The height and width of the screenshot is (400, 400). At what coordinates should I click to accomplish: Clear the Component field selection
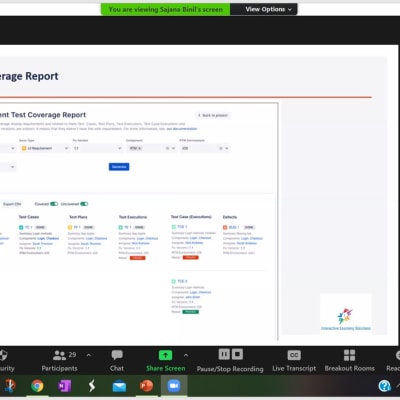[168, 148]
